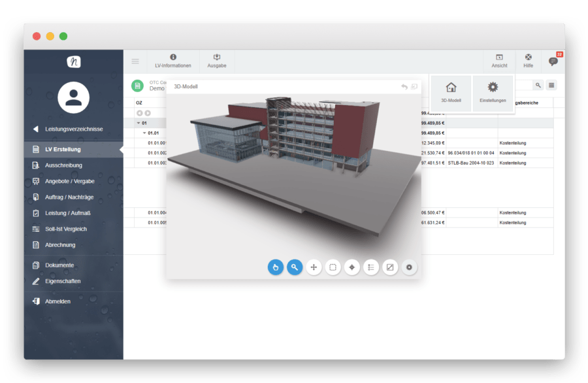Select the dashed rectangle selection tool

pyautogui.click(x=333, y=267)
